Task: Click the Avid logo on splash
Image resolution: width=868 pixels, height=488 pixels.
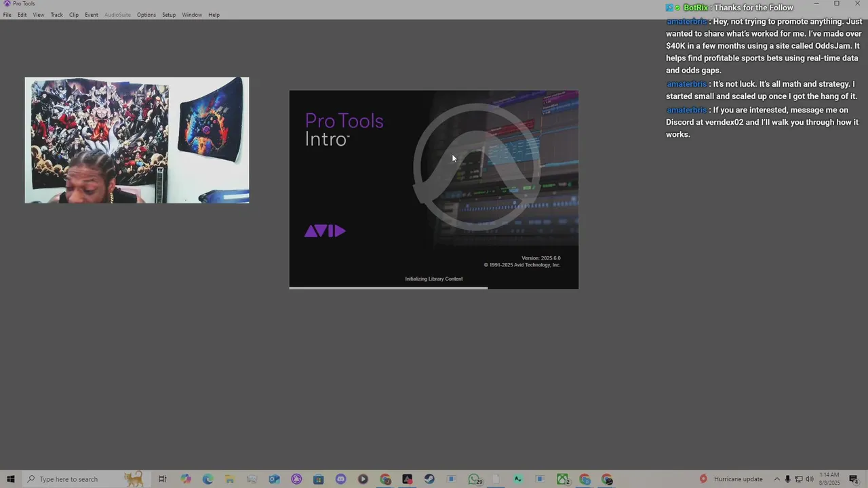Action: 325,231
